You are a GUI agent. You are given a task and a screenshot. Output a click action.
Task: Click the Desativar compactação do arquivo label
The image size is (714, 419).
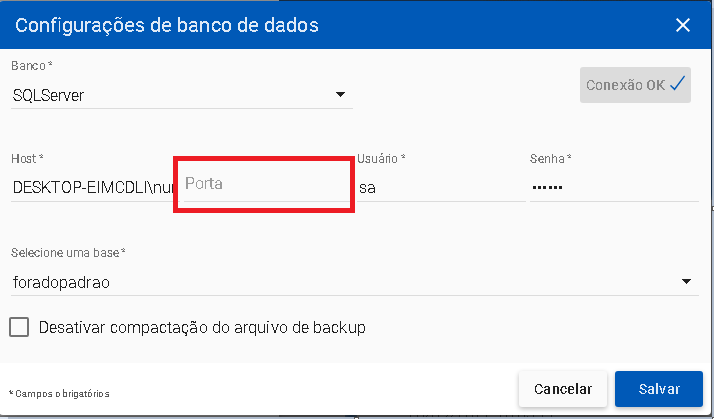pos(201,327)
